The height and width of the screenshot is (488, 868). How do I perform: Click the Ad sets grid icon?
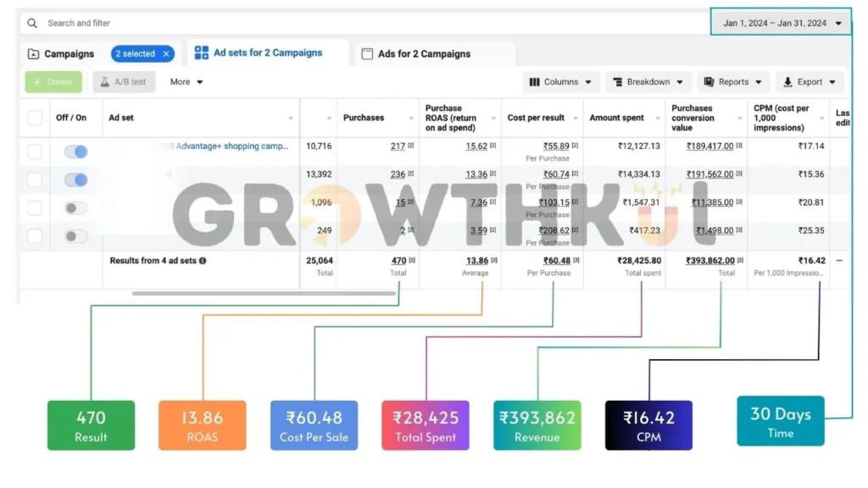click(202, 53)
